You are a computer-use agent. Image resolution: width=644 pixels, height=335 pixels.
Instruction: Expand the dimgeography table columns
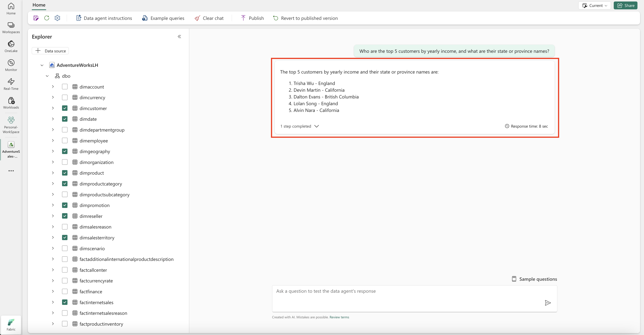(x=53, y=151)
